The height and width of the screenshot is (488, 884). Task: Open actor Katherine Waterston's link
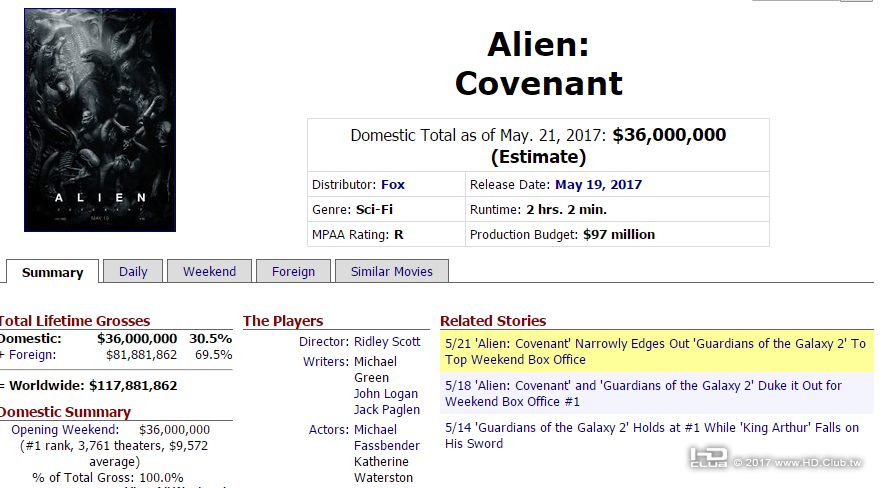(383, 469)
